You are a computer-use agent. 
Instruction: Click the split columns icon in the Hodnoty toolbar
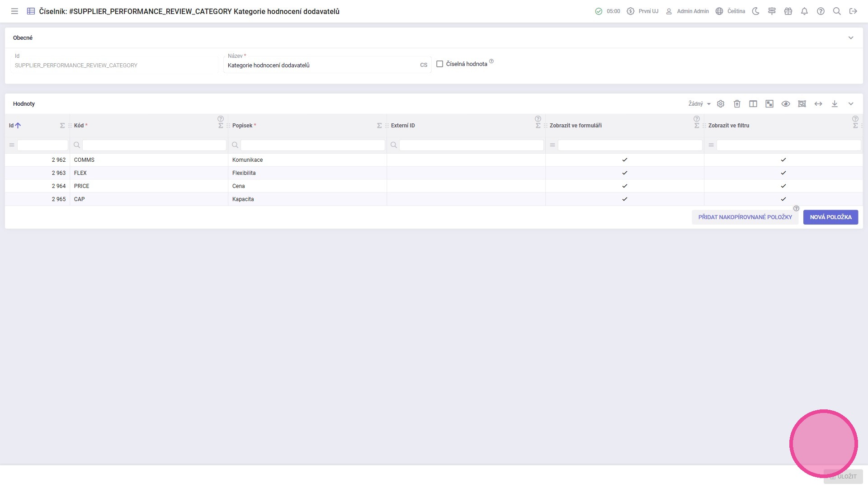753,104
